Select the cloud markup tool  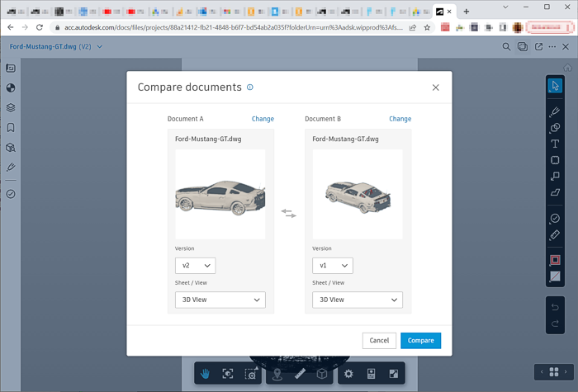pyautogui.click(x=555, y=160)
